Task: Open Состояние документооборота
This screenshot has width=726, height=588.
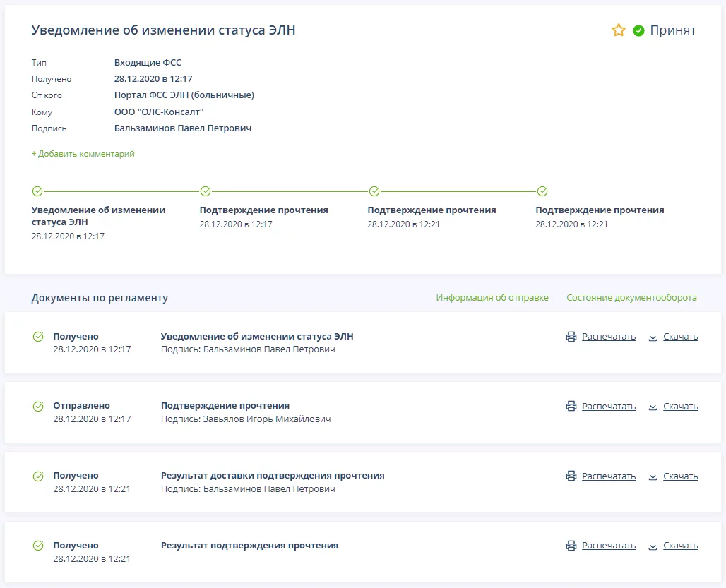Action: pos(631,298)
